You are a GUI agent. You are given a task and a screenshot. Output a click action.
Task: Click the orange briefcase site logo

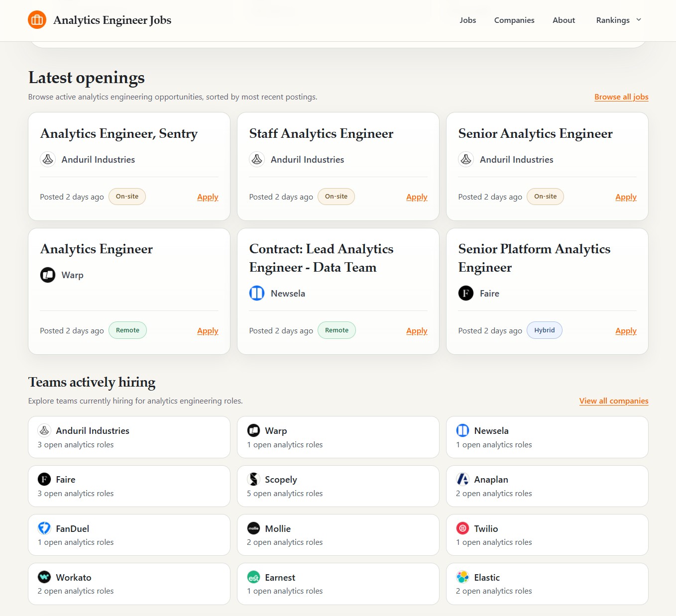(37, 20)
